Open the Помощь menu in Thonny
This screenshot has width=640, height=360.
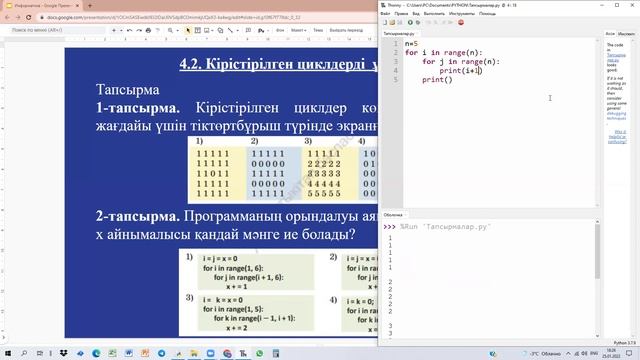click(x=487, y=13)
